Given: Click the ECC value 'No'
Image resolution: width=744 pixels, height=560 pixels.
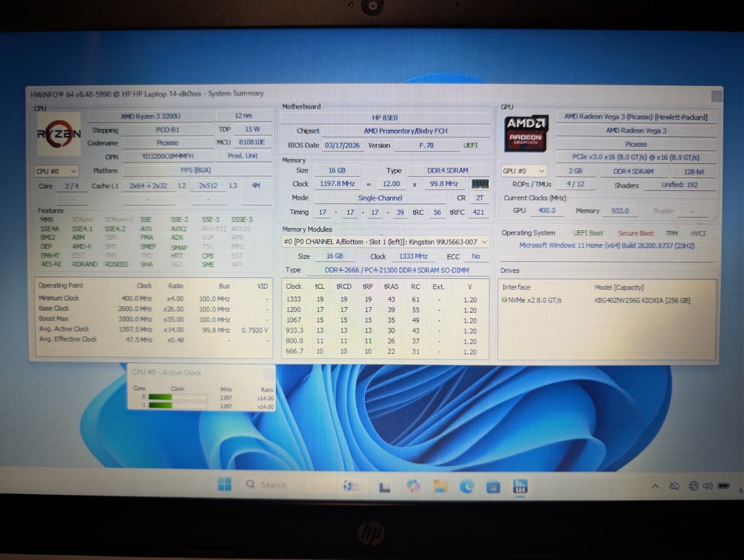Looking at the screenshot, I should [476, 256].
